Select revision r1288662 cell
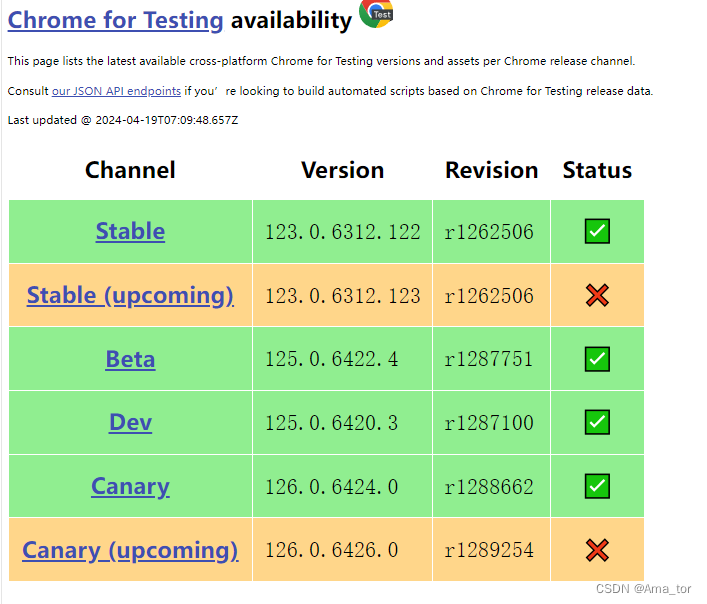The width and height of the screenshot is (707, 604). pyautogui.click(x=491, y=486)
